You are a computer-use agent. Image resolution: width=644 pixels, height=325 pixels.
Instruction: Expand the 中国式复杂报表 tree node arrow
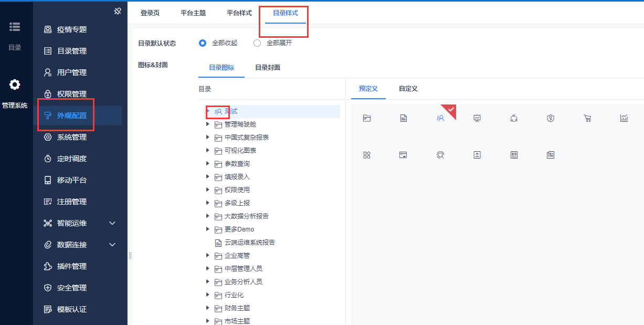208,138
